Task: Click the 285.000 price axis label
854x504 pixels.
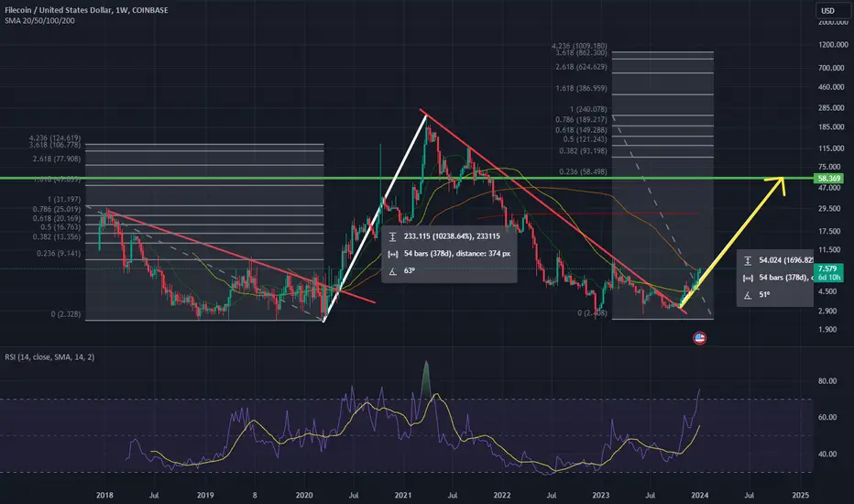Action: [x=831, y=108]
